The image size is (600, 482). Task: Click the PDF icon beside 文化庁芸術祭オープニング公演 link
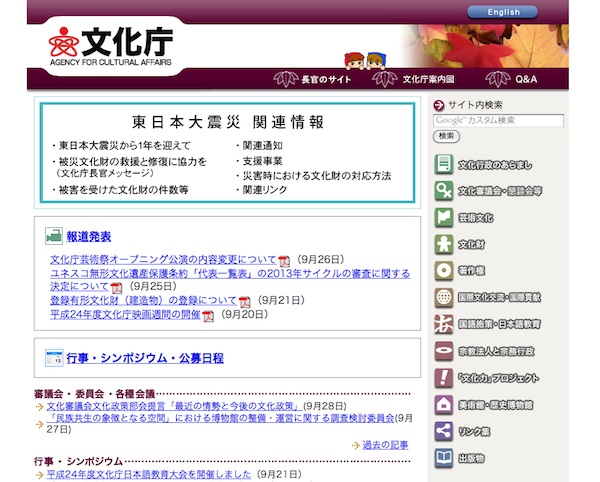(284, 260)
